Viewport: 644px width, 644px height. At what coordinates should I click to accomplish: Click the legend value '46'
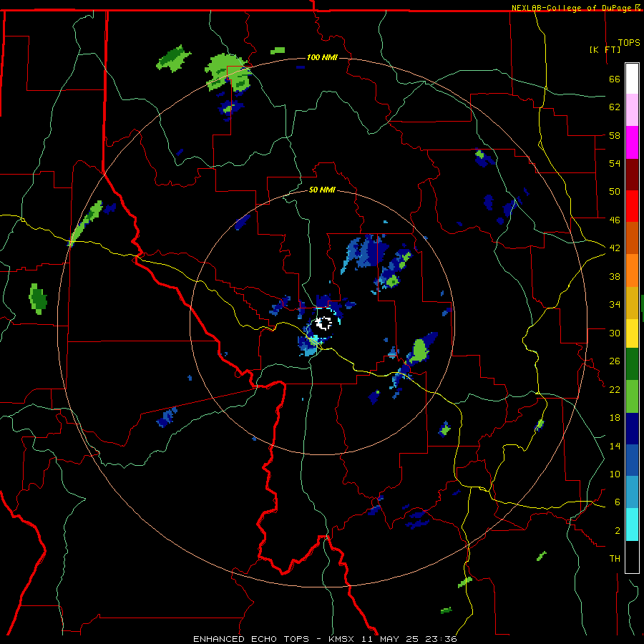[x=615, y=220]
